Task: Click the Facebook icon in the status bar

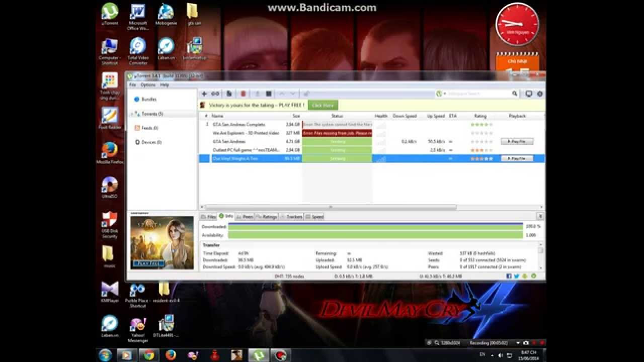Action: click(x=509, y=276)
